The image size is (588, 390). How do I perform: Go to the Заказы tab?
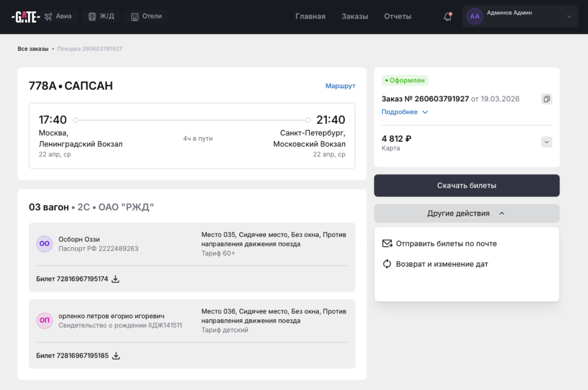pyautogui.click(x=355, y=16)
